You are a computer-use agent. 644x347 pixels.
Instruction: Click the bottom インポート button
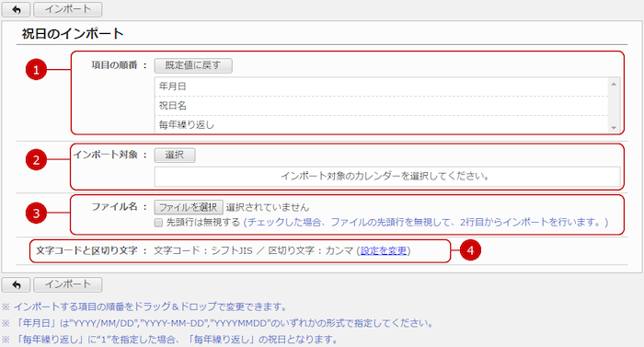click(x=68, y=284)
